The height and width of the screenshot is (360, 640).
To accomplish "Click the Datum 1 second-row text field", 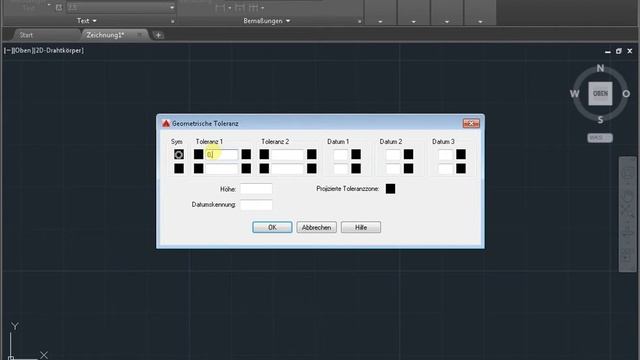I will pos(340,169).
